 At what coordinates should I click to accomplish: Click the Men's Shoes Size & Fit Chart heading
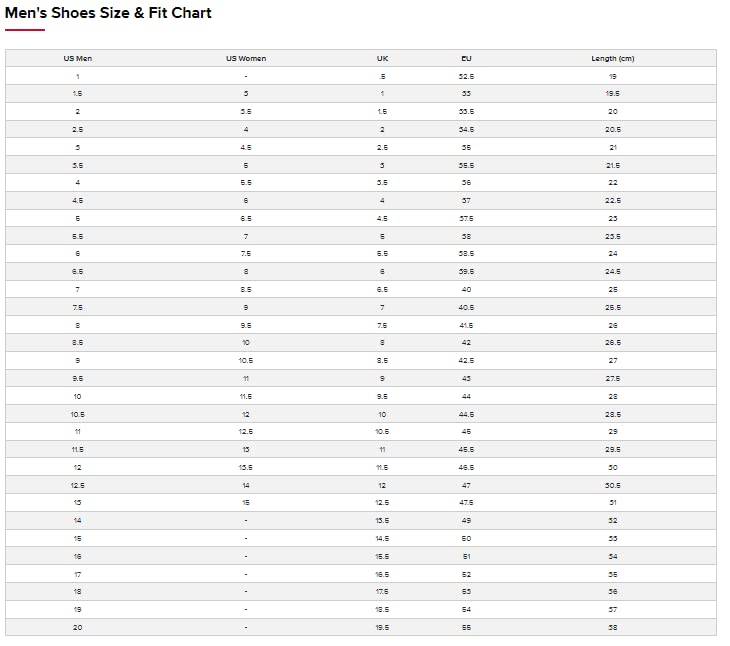tap(108, 14)
